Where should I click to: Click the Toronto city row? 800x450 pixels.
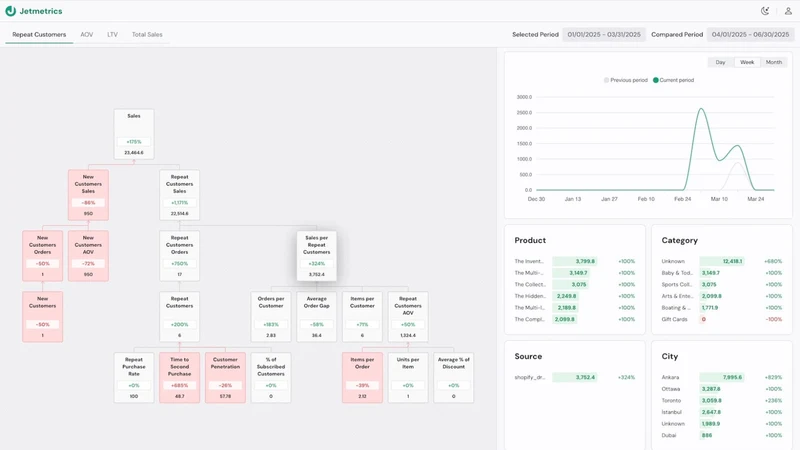(x=721, y=401)
